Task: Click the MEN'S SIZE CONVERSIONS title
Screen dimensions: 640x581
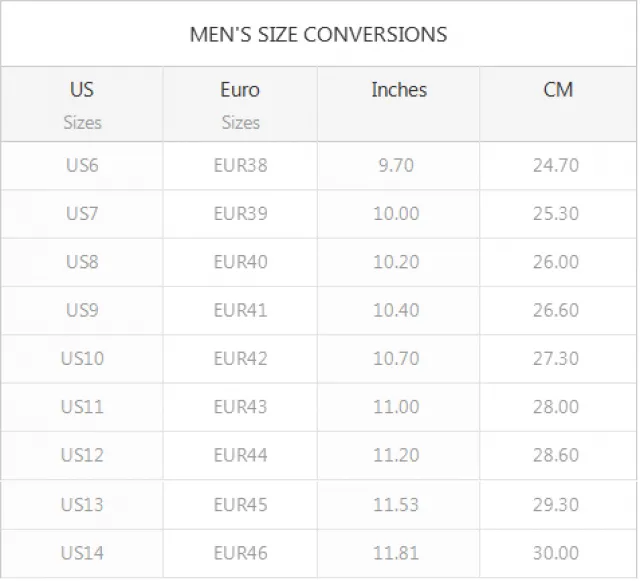Action: 318,34
